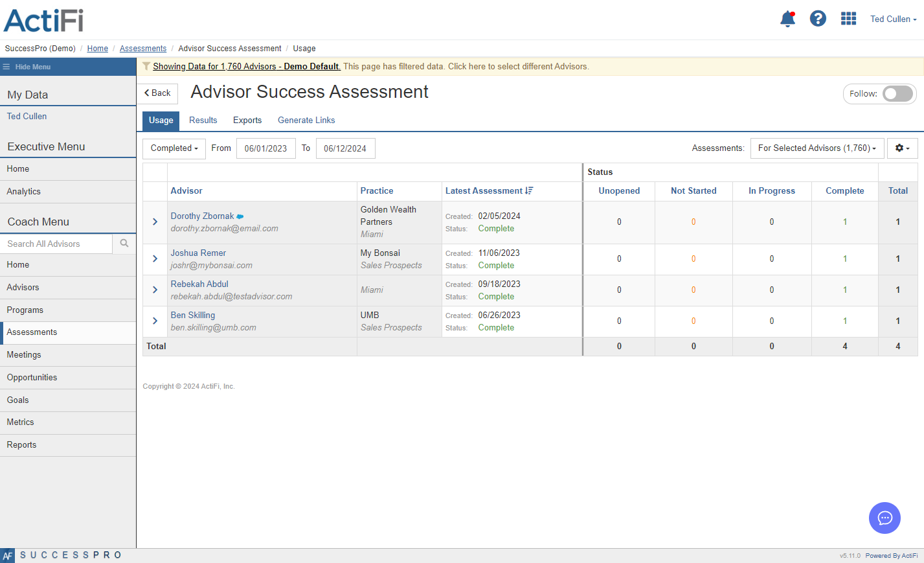Viewport: 924px width, 563px height.
Task: Click the Back button
Action: pyautogui.click(x=157, y=93)
